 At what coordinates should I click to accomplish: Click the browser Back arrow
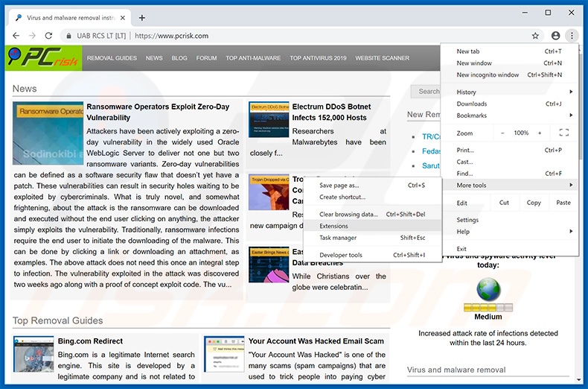point(16,36)
